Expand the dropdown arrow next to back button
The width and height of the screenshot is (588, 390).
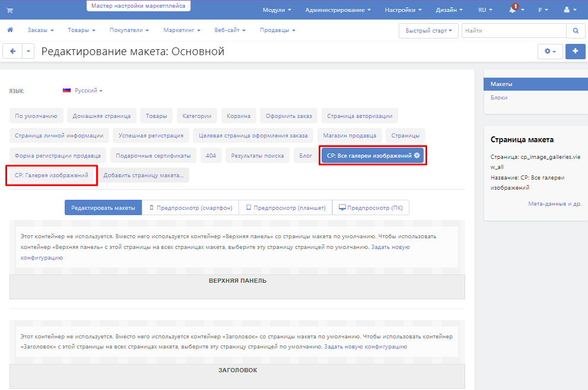tap(28, 52)
